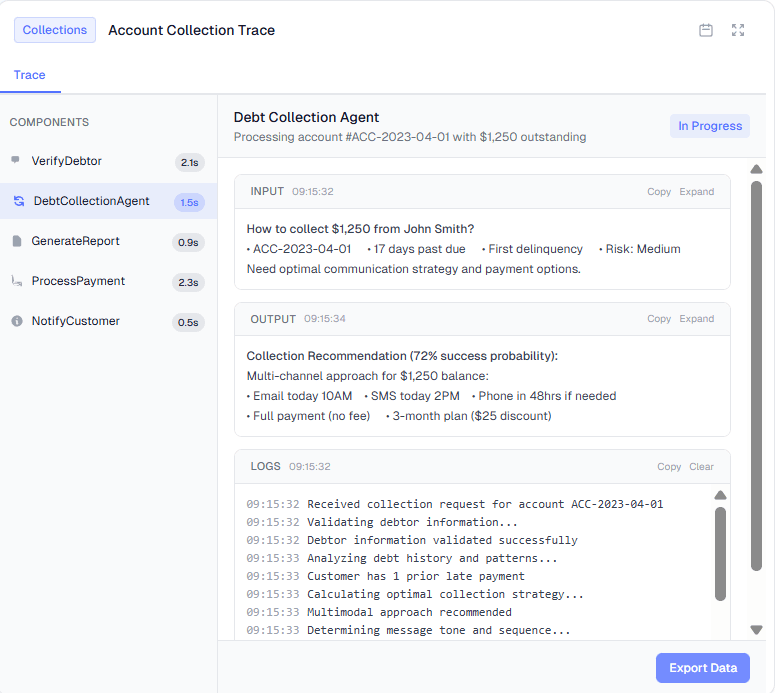Click the Collections badge button
775x693 pixels.
(x=55, y=30)
